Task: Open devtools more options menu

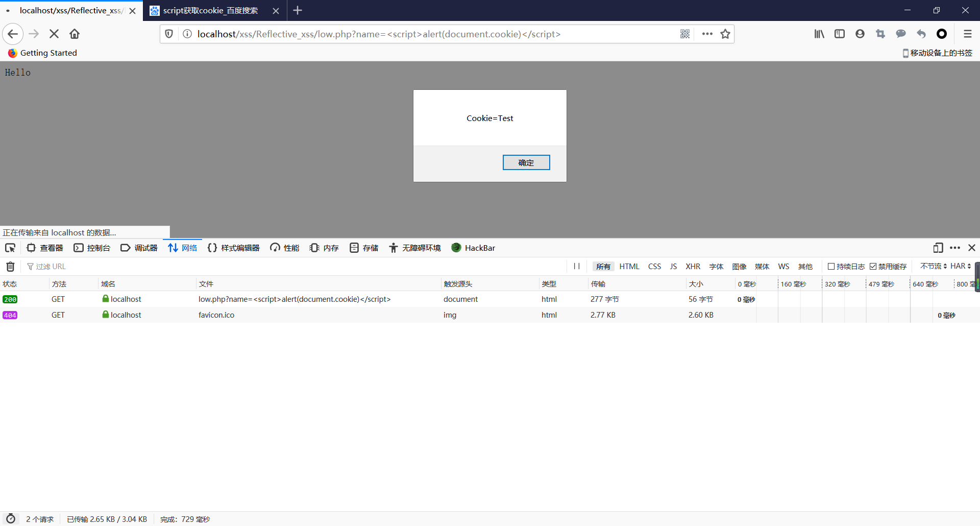Action: click(955, 248)
